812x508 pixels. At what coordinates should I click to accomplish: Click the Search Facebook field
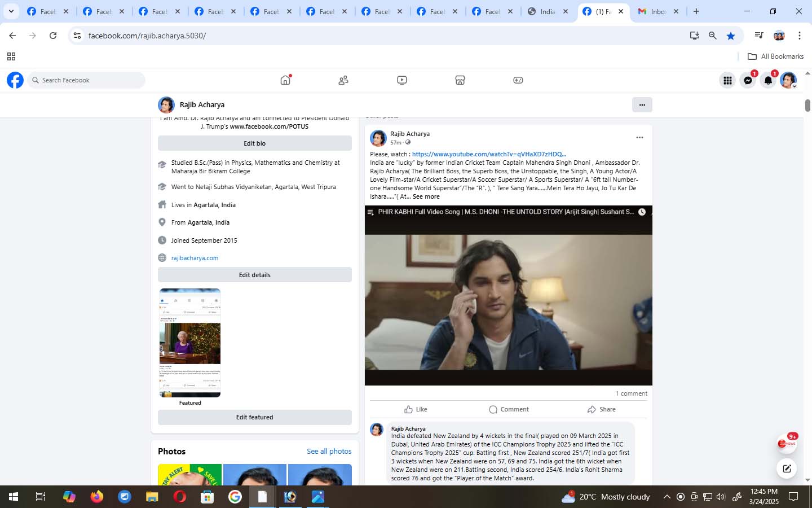pyautogui.click(x=86, y=80)
